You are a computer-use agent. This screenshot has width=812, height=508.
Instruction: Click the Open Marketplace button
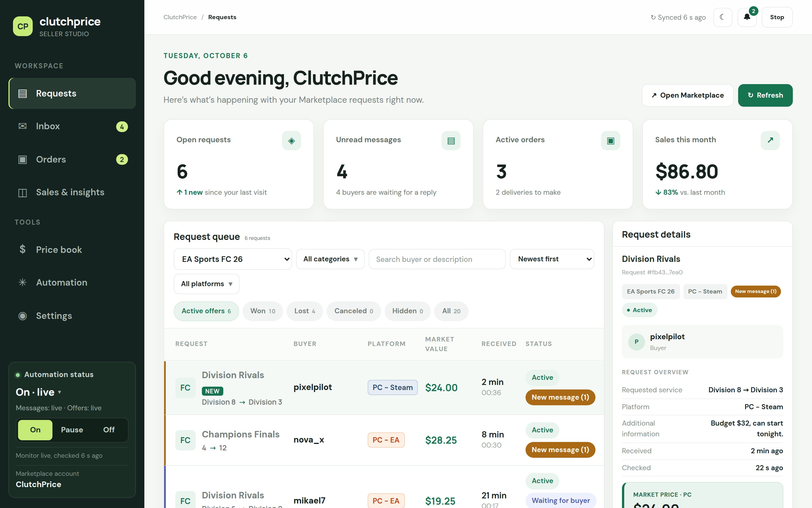[687, 95]
